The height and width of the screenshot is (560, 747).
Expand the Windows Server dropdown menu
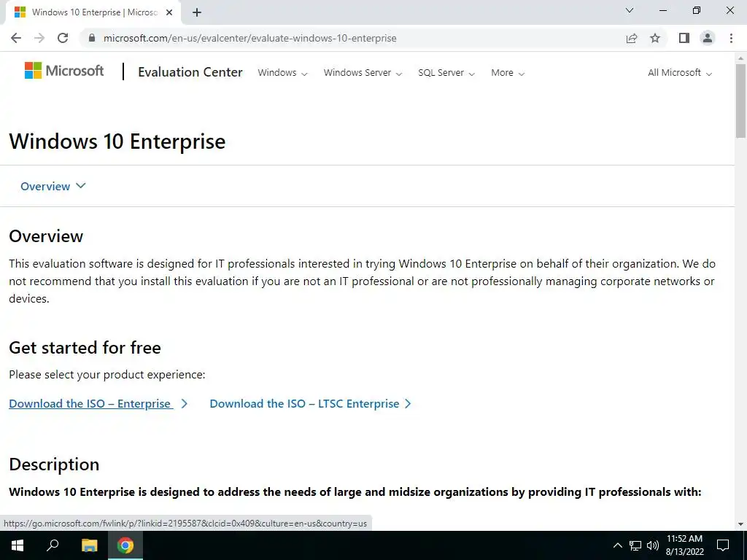coord(363,73)
